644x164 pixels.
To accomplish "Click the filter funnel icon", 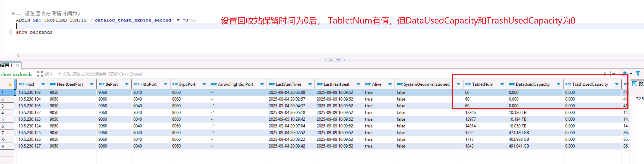I will (638, 74).
